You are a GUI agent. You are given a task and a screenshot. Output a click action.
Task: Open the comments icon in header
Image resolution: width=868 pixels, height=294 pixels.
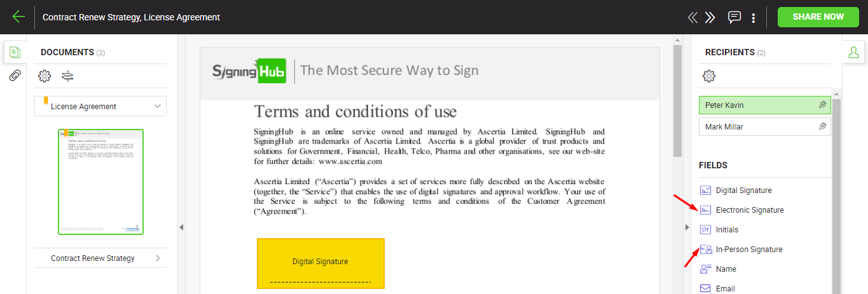(734, 17)
